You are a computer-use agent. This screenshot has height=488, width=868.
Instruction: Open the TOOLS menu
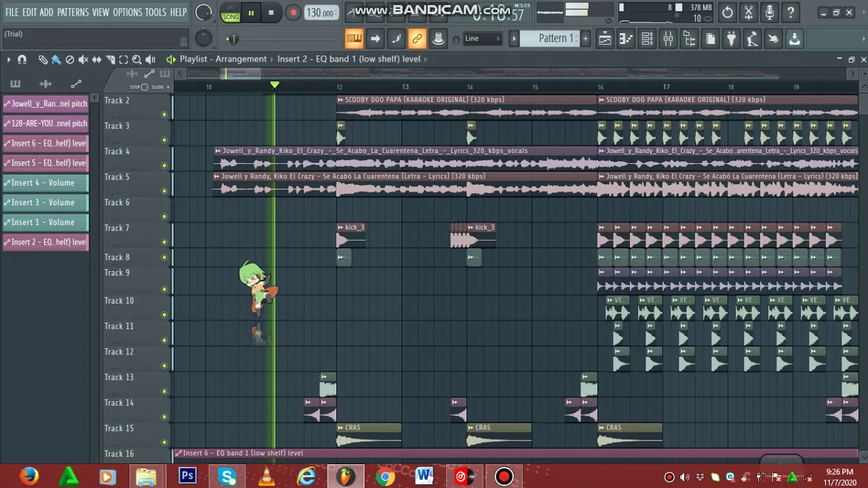coord(156,12)
